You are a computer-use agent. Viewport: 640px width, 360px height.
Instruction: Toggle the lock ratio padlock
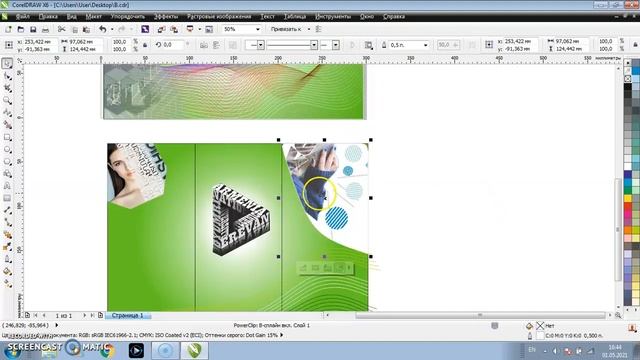click(x=145, y=45)
